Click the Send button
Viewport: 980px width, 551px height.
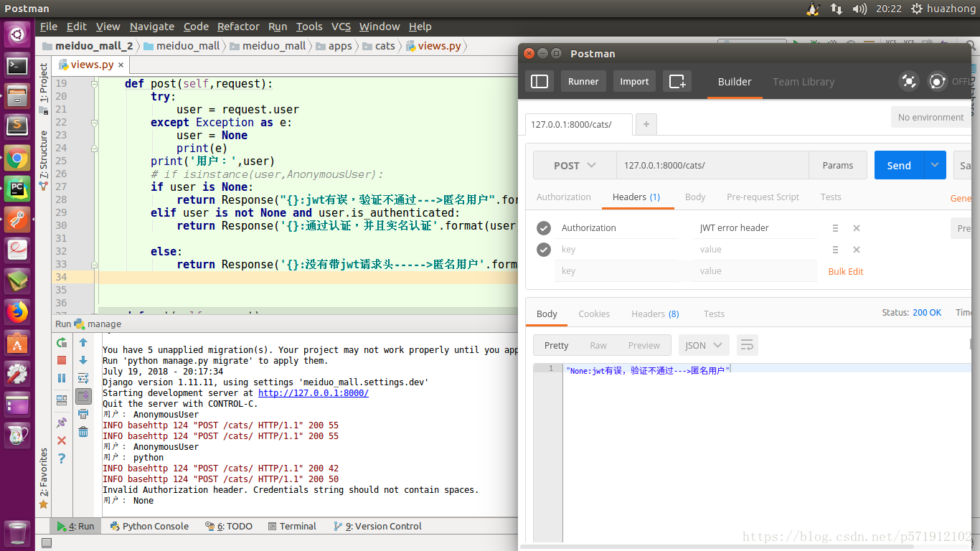(899, 165)
